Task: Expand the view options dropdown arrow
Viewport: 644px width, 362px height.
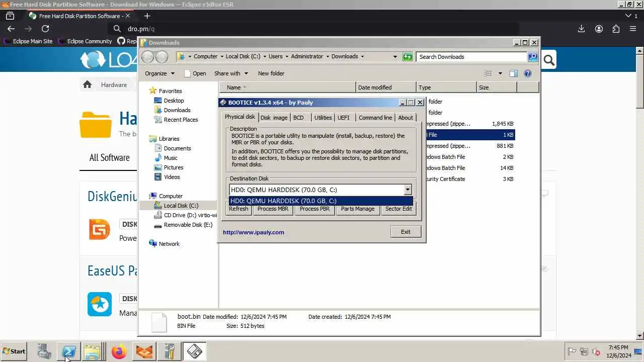Action: [500, 73]
